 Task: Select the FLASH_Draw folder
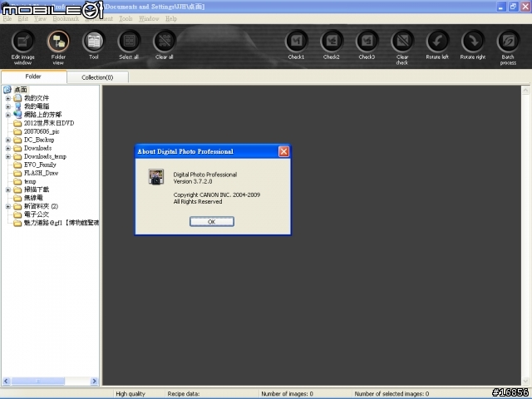pyautogui.click(x=41, y=173)
